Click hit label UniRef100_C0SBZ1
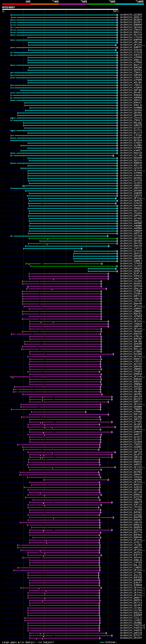Viewport: 146px width, 644px height. click(x=131, y=620)
